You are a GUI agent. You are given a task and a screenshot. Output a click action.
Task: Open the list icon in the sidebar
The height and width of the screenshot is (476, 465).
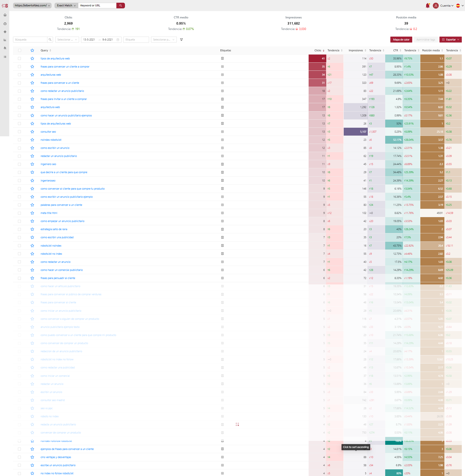click(x=5, y=57)
